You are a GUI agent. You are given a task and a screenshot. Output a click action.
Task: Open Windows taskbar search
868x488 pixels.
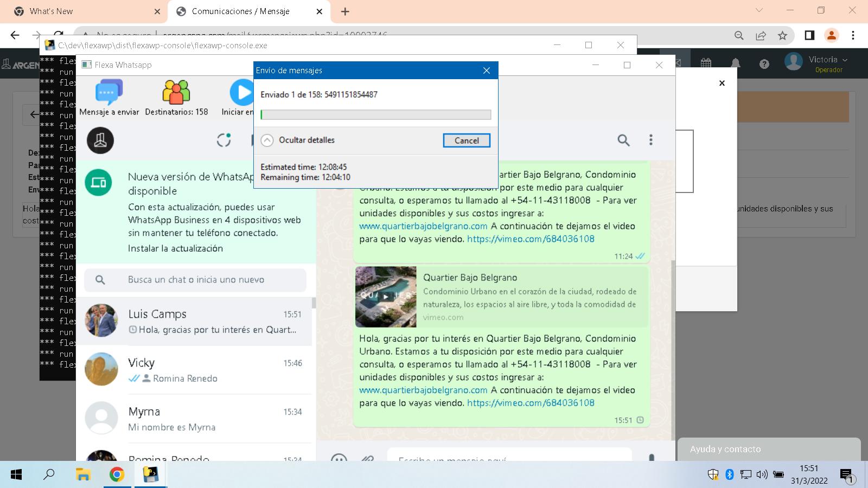coord(49,475)
